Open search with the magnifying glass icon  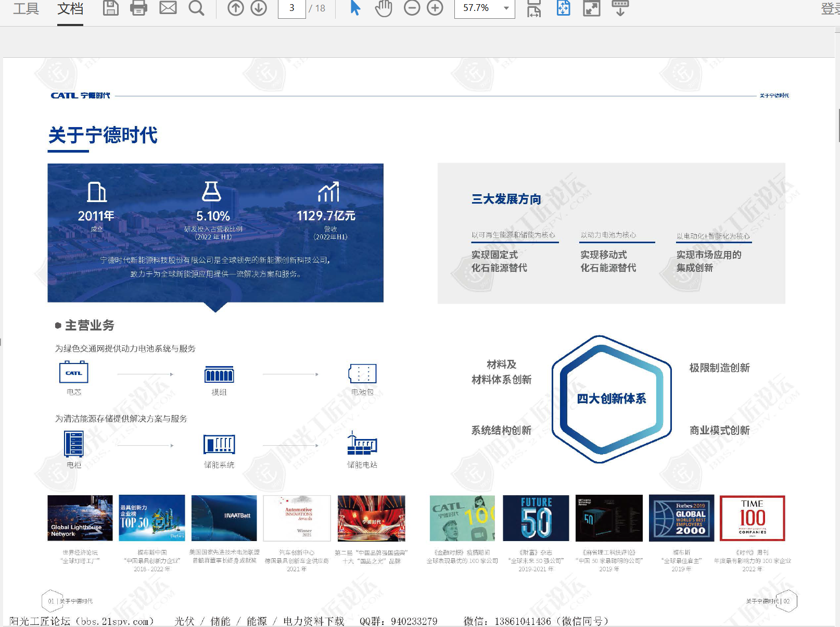[x=196, y=8]
